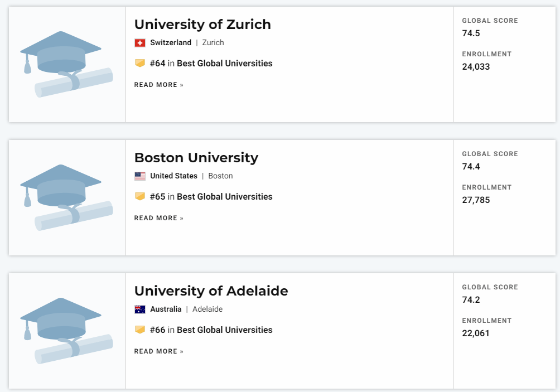Viewport: 560px width, 392px height.
Task: Click Read More under University of Adelaide
Action: click(x=158, y=351)
